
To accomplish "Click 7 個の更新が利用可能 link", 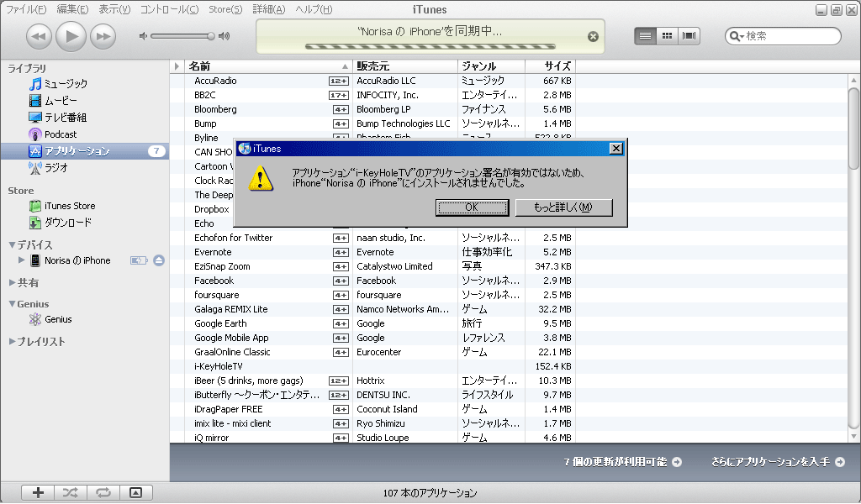I will 622,462.
